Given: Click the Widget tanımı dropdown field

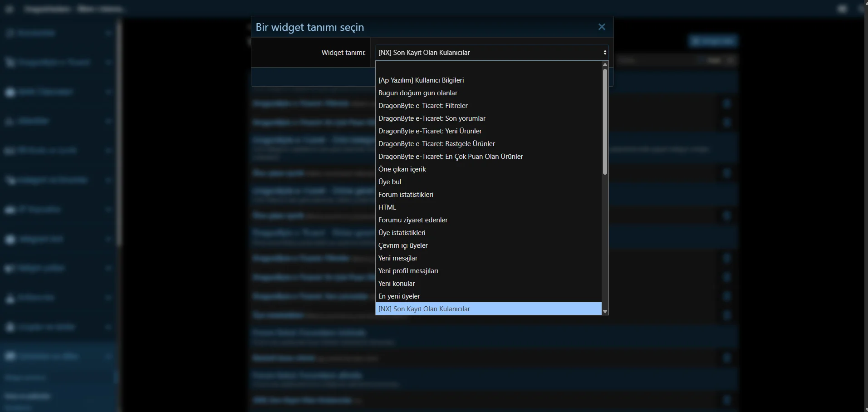Looking at the screenshot, I should [491, 53].
